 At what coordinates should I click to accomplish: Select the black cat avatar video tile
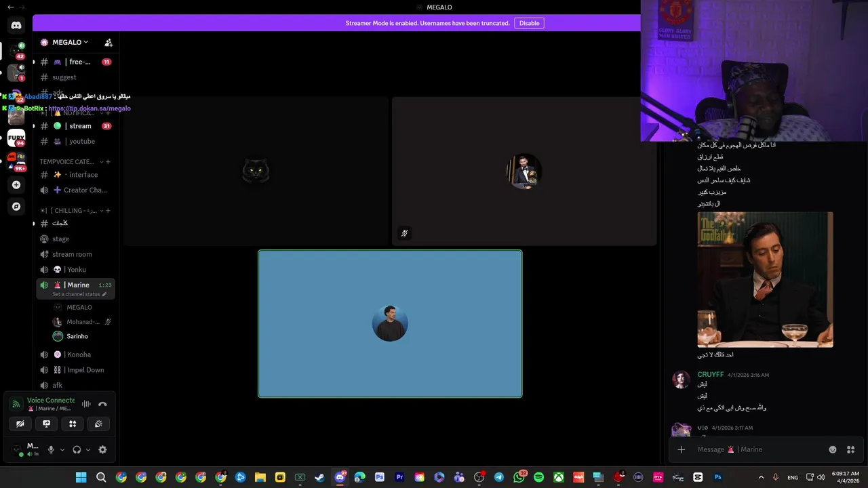[x=256, y=171]
